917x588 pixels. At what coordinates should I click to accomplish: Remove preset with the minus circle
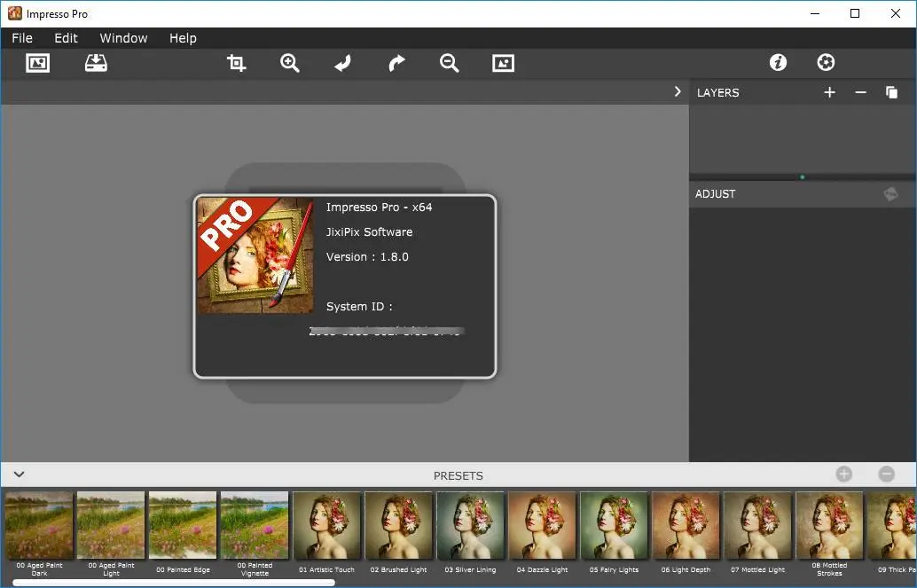coord(887,474)
